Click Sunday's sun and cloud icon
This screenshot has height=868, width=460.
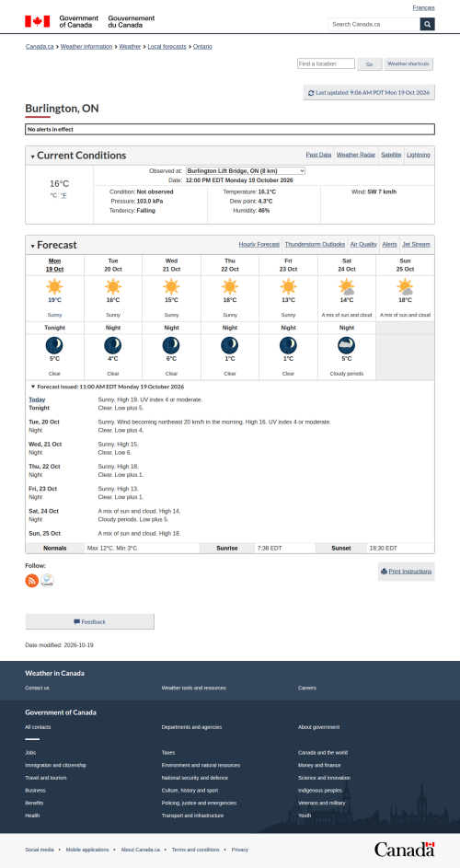click(405, 287)
